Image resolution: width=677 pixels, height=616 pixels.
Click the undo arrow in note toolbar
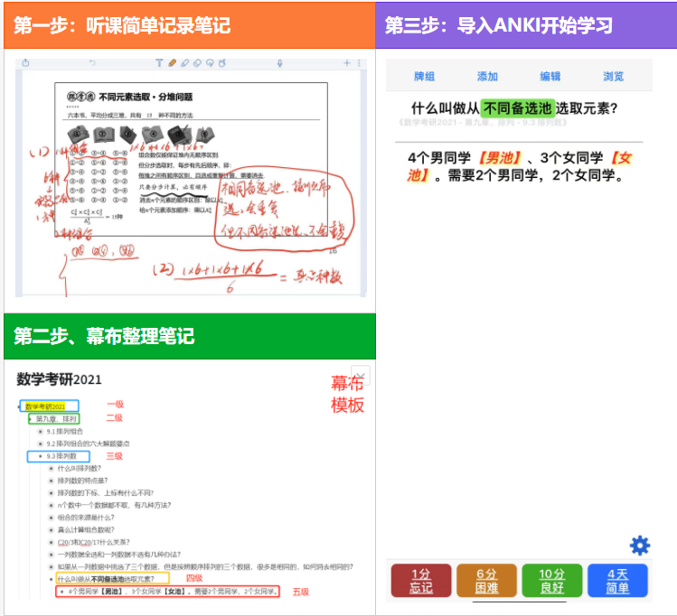[x=92, y=63]
